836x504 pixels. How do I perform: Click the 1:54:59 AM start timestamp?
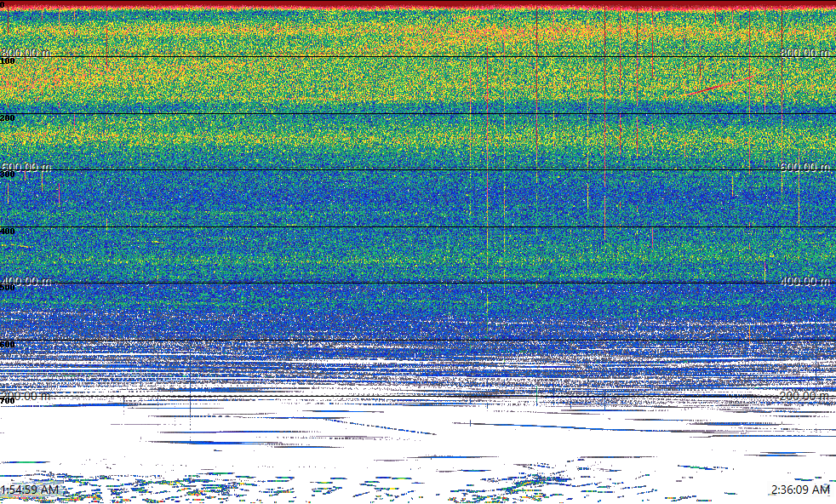coord(30,490)
